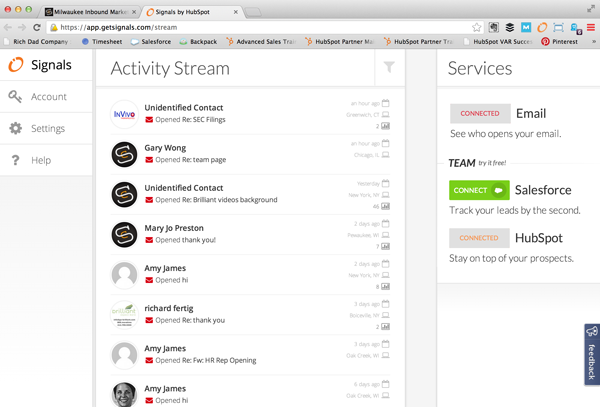The height and width of the screenshot is (407, 600).
Task: Open Gary Wong's contact avatar
Action: pos(124,155)
